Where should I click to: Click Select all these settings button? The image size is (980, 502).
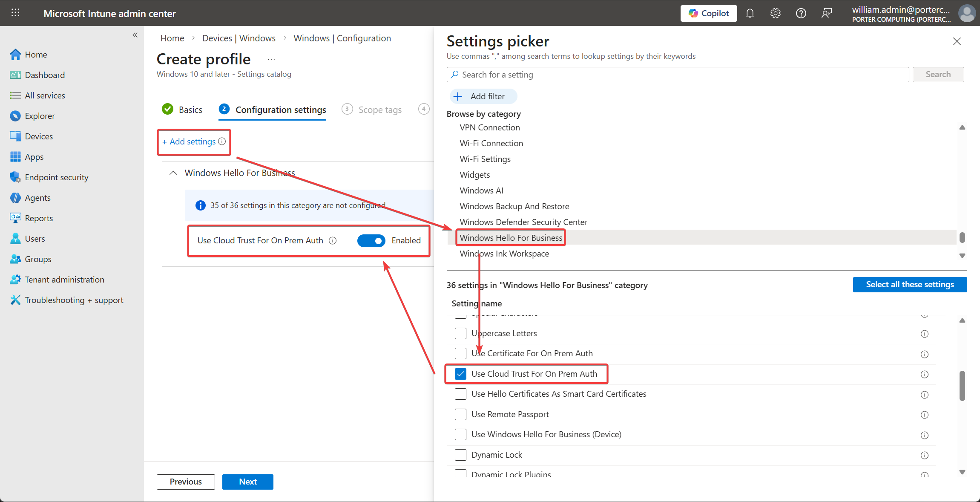point(910,285)
